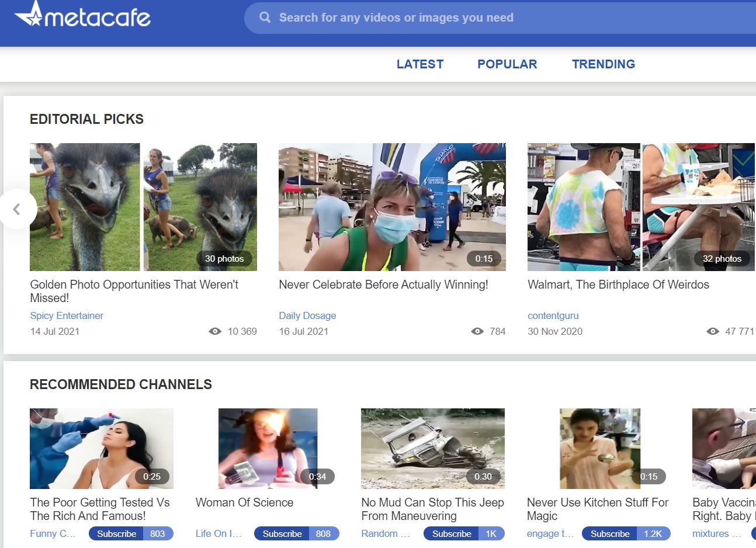This screenshot has height=548, width=756.
Task: Click the date 14 Jul 2021
Action: click(x=54, y=331)
